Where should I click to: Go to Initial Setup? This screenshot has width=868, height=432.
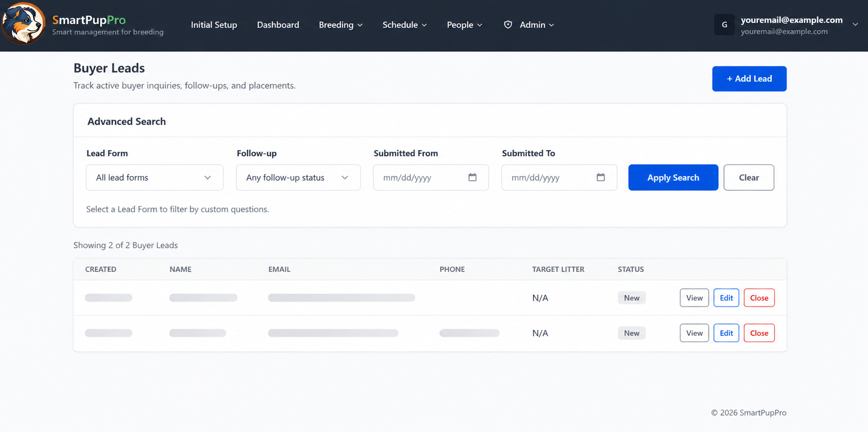point(214,25)
